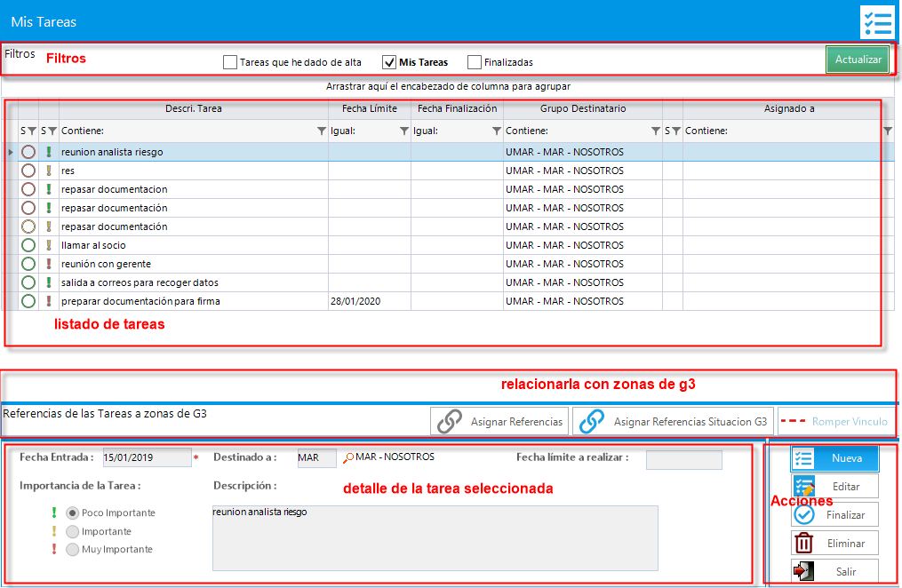The image size is (902, 588).
Task: Click the Fecha Entrada date field
Action: [147, 457]
